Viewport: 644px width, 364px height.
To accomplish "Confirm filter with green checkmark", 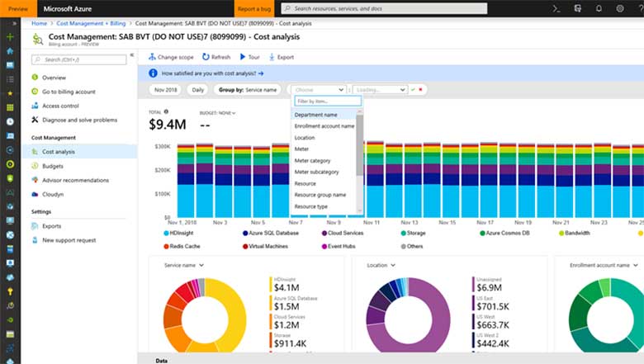I will [413, 89].
